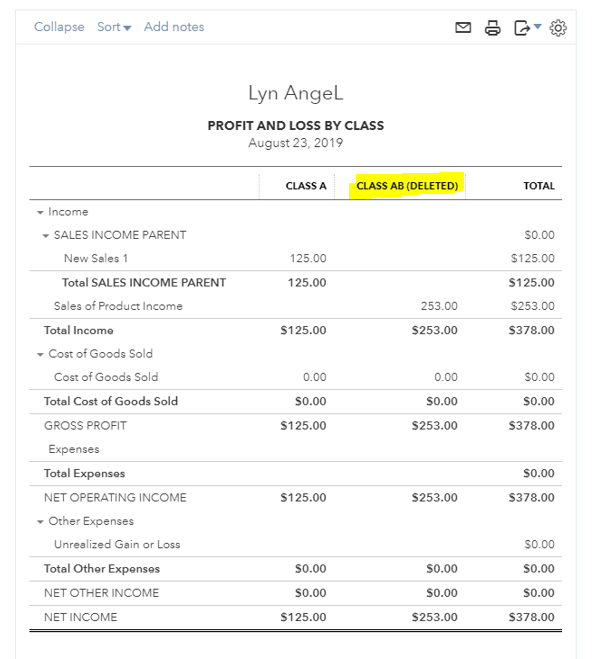Select the Lyn AngeL company title
The width and height of the screenshot is (611, 659).
[296, 93]
